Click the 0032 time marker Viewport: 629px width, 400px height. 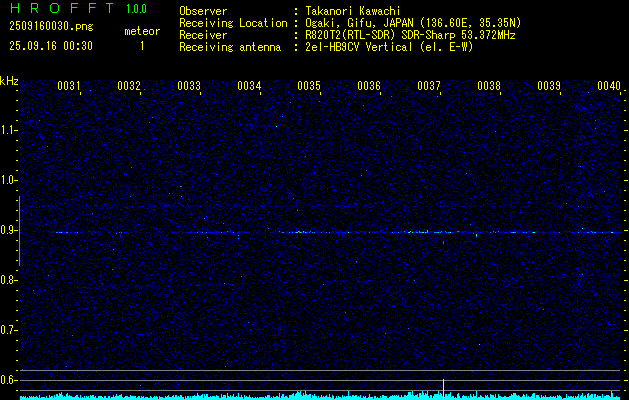pyautogui.click(x=129, y=85)
